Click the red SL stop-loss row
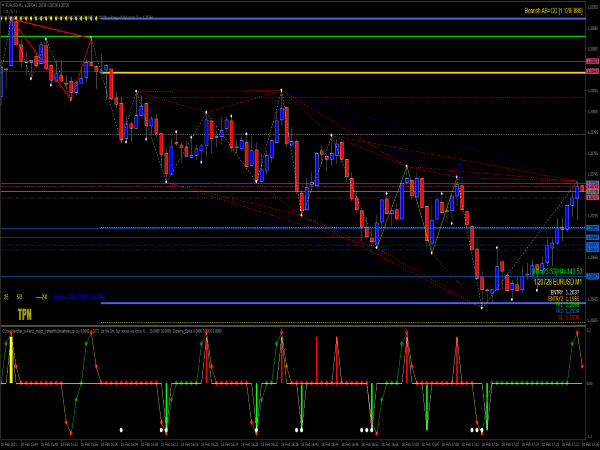Screen dimensions: 600x450 click(569, 318)
